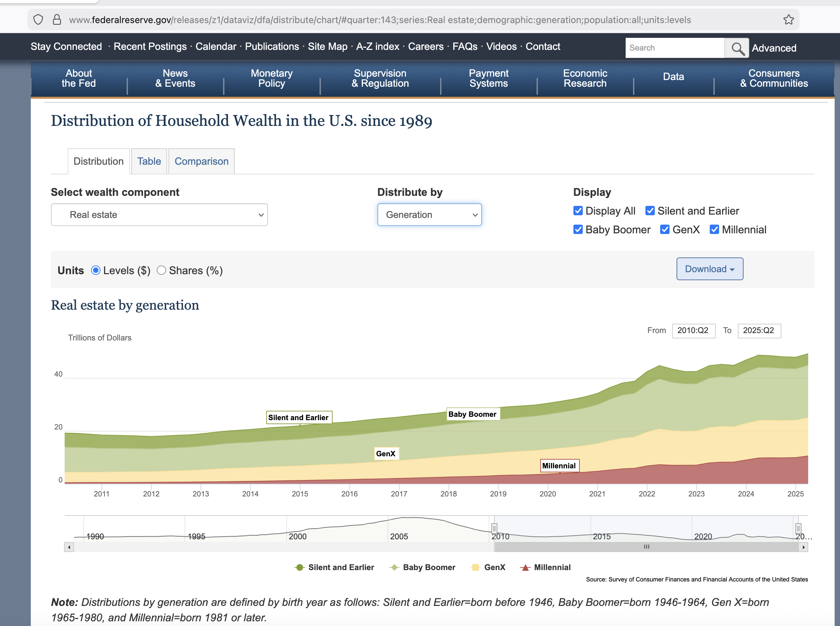
Task: Open the Generation distribute-by dropdown
Action: [429, 215]
